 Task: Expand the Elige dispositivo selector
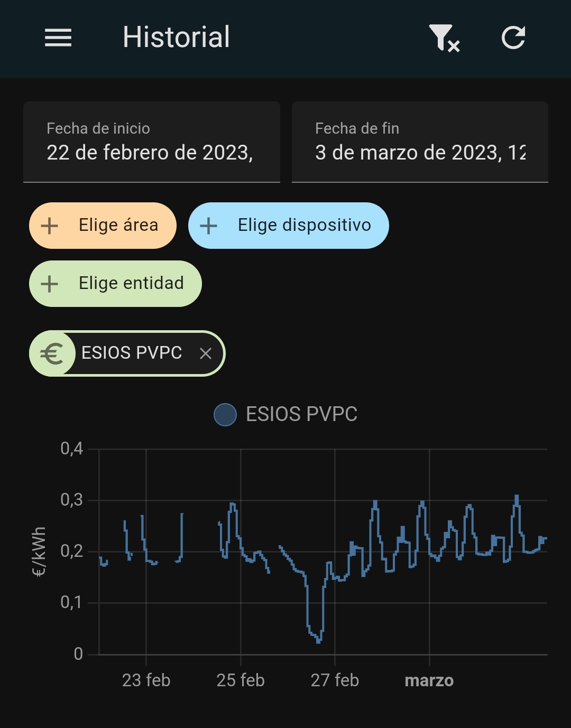tap(288, 226)
